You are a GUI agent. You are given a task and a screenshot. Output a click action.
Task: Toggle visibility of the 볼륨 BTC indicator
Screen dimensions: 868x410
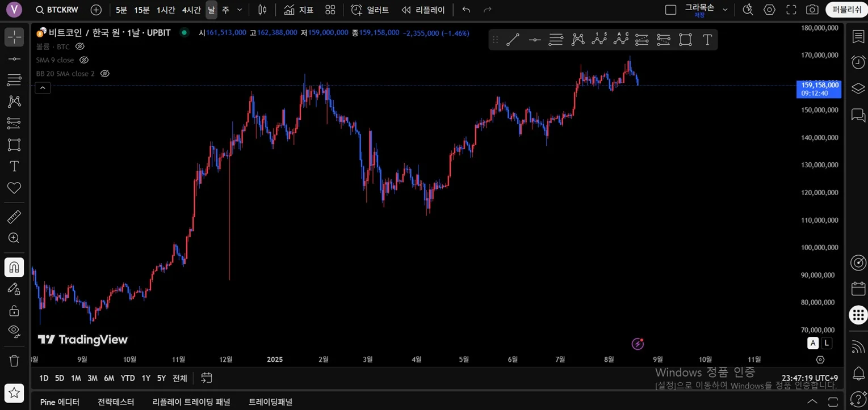[80, 47]
